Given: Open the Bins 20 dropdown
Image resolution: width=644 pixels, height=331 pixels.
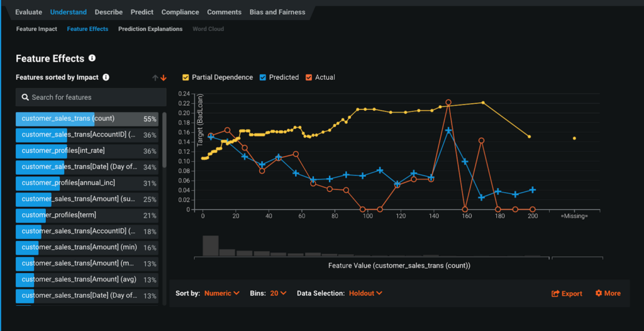Looking at the screenshot, I should click(277, 293).
